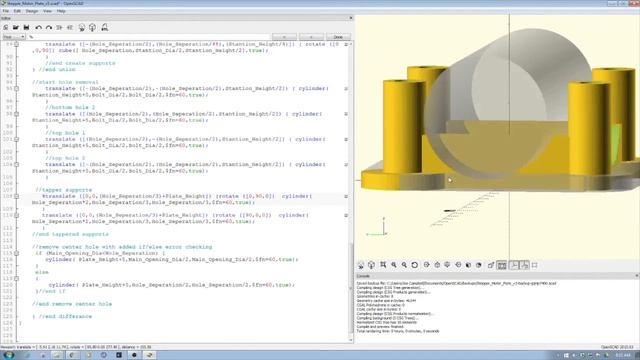The height and width of the screenshot is (360, 640).
Task: Collapse code fold at line 95
Action: tap(17, 89)
